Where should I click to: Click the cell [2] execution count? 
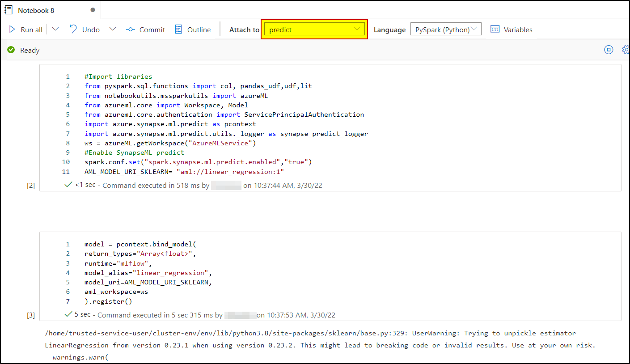[x=31, y=186]
